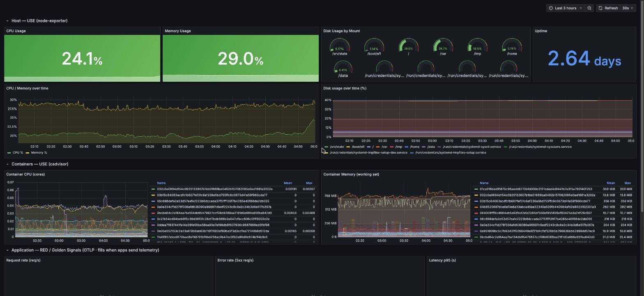
Task: Open the Memory Usage panel title menu
Action: (x=177, y=31)
